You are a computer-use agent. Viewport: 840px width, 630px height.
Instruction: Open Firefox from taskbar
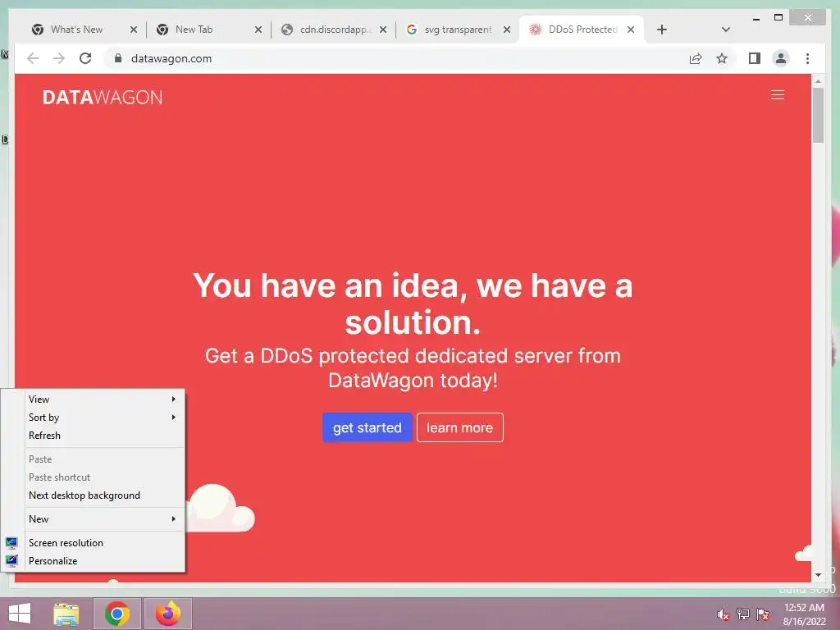[168, 614]
